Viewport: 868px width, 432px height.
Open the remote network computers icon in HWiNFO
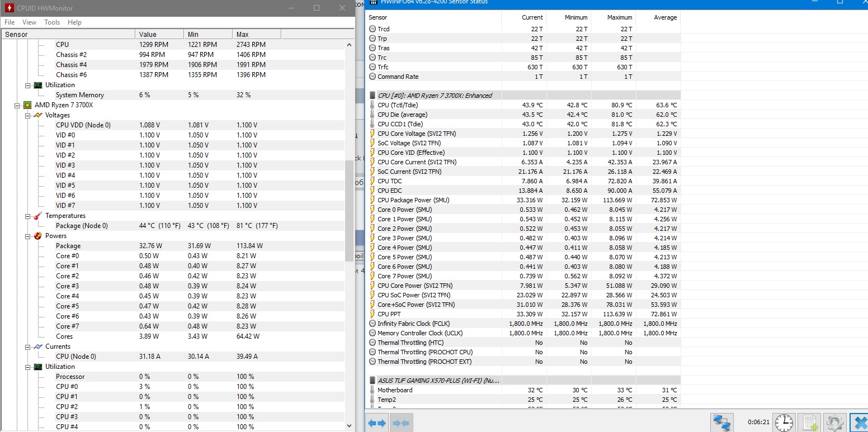[722, 423]
